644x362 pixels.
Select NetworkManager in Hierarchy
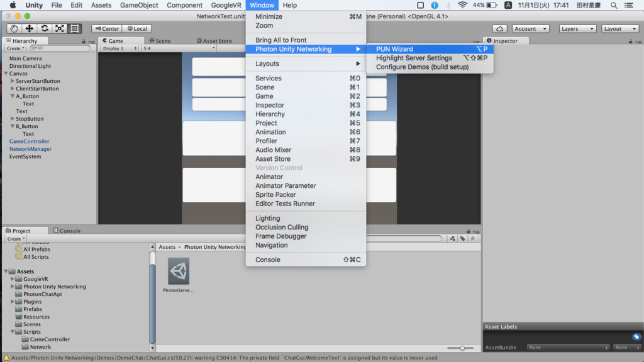coord(30,149)
